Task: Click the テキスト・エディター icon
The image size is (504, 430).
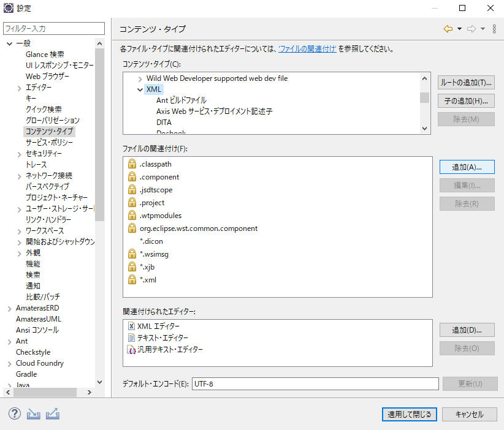Action: [x=131, y=338]
